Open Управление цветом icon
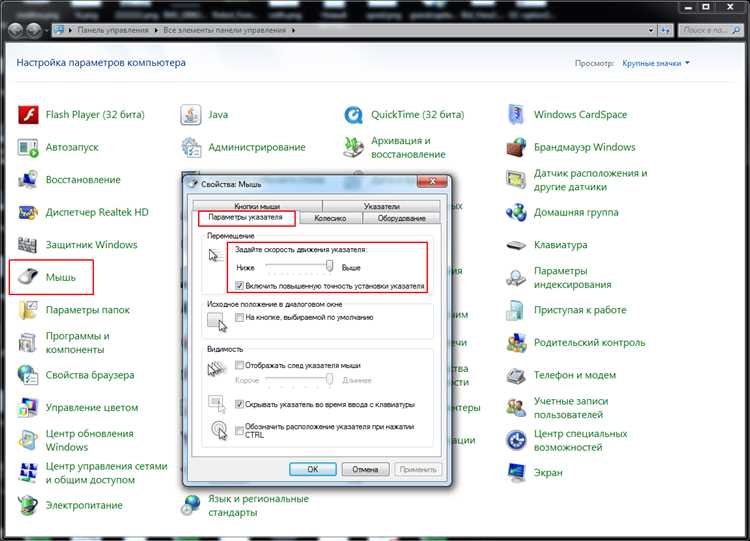Viewport: 750px width, 541px height. pos(28,408)
